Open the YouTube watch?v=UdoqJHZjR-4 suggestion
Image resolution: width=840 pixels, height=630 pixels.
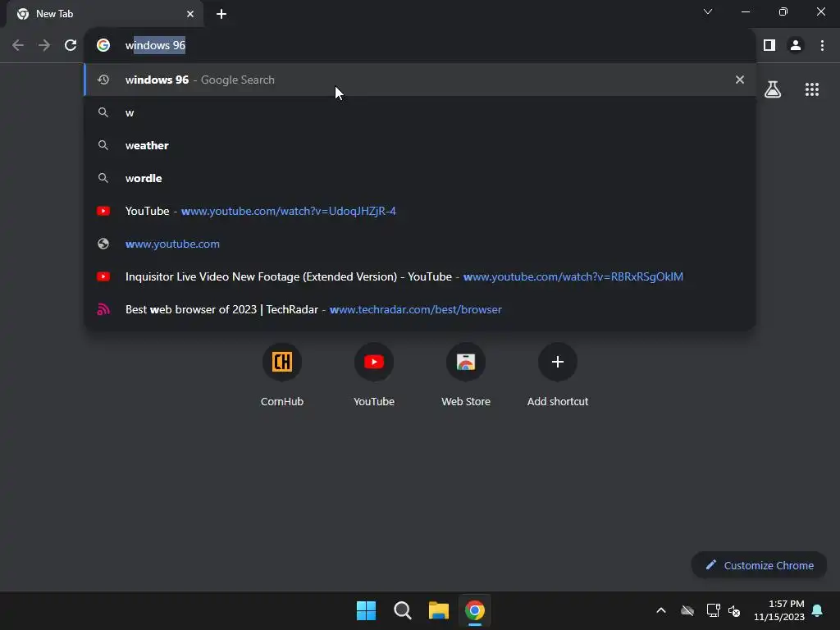(x=420, y=211)
